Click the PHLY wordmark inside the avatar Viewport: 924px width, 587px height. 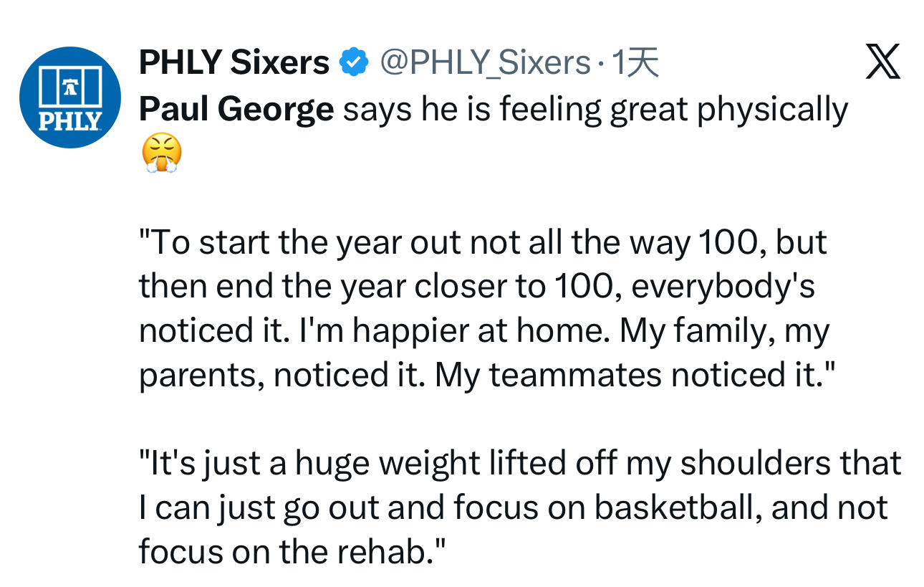pyautogui.click(x=69, y=121)
